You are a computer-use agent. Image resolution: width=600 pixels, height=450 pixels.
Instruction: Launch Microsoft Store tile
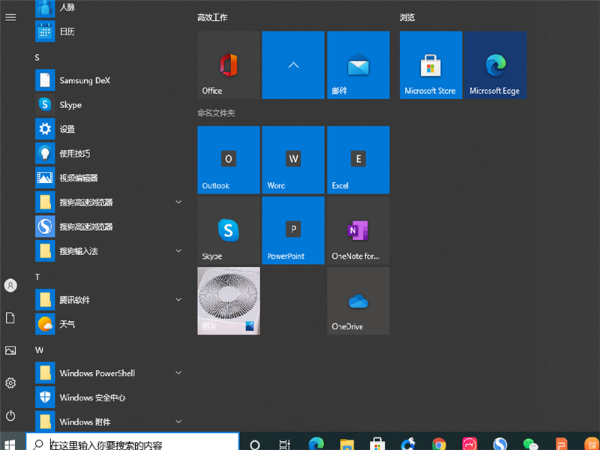(x=431, y=65)
